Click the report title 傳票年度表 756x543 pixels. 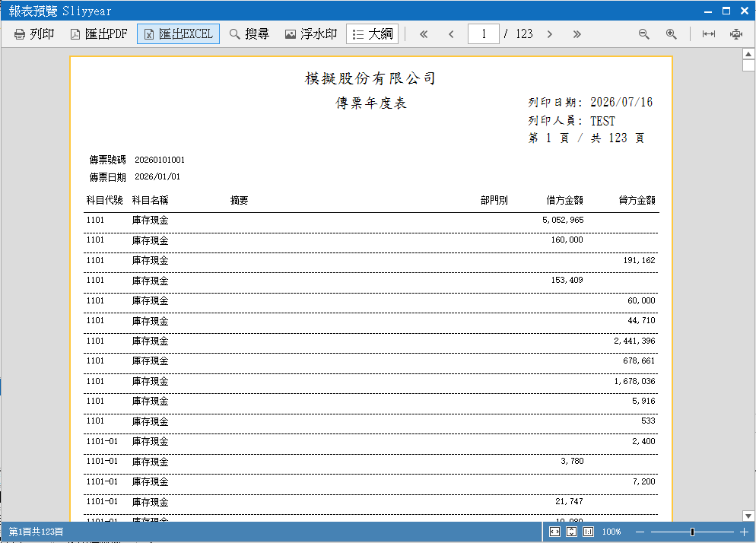click(371, 103)
